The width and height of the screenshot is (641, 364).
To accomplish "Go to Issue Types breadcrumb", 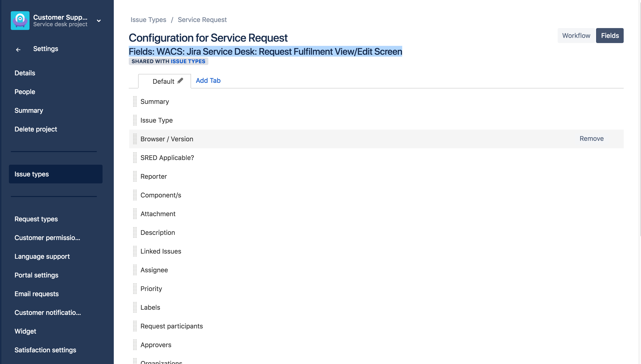I will (148, 19).
